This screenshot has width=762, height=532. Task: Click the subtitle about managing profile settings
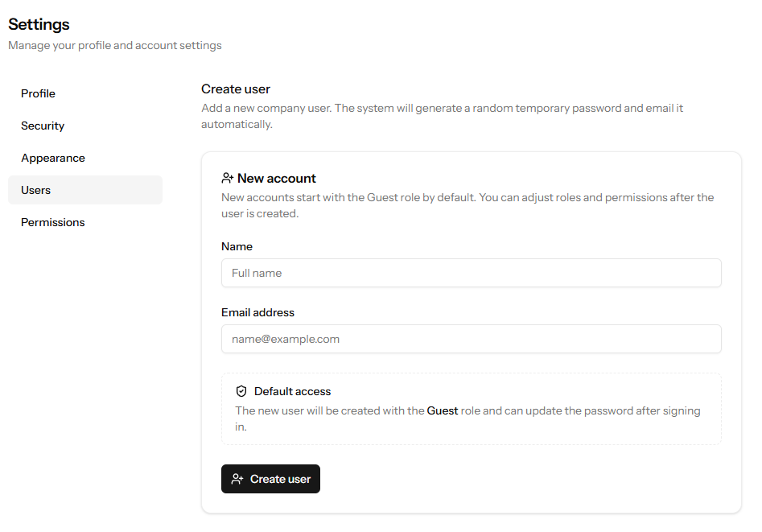coord(114,45)
